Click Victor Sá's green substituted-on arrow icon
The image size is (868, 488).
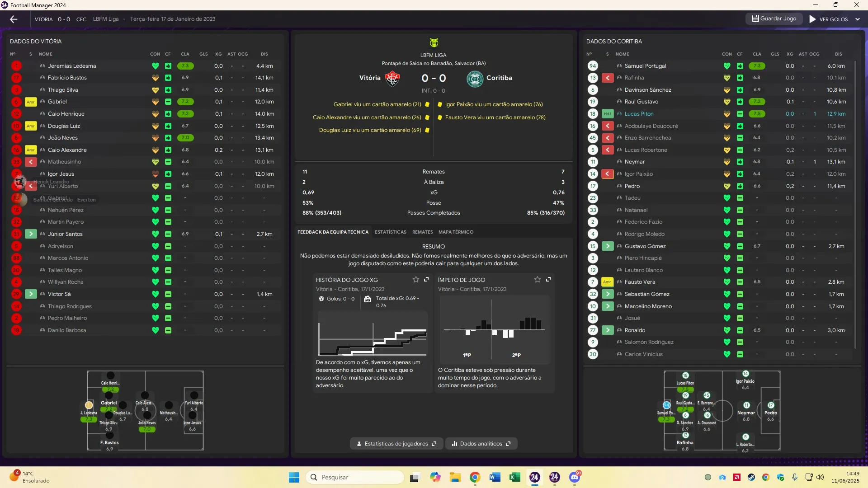pos(31,294)
